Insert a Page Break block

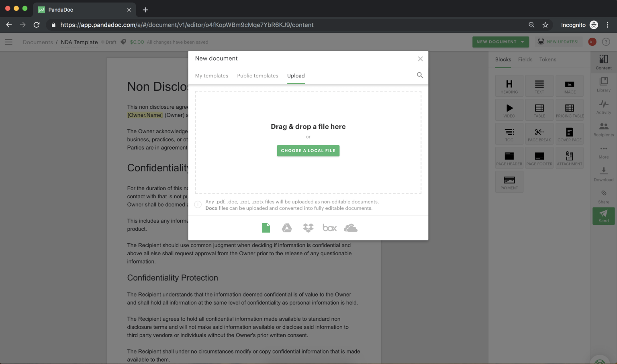(539, 134)
